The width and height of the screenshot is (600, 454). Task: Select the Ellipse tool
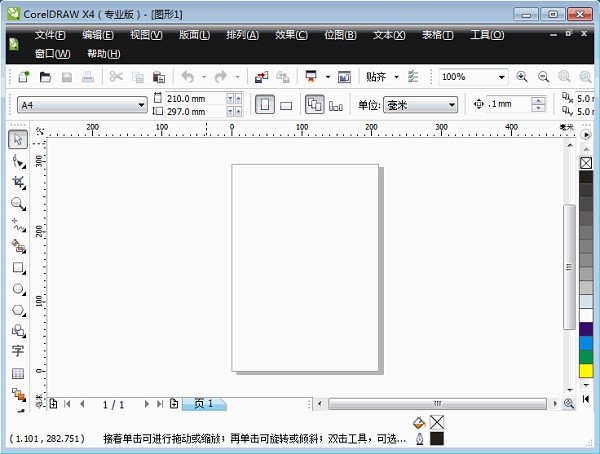point(18,289)
